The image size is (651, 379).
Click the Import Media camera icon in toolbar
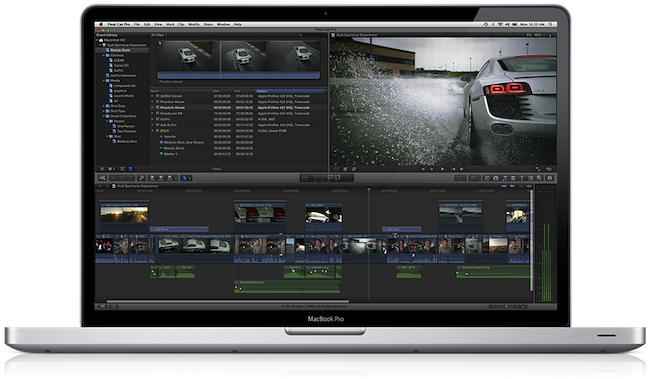[x=102, y=178]
